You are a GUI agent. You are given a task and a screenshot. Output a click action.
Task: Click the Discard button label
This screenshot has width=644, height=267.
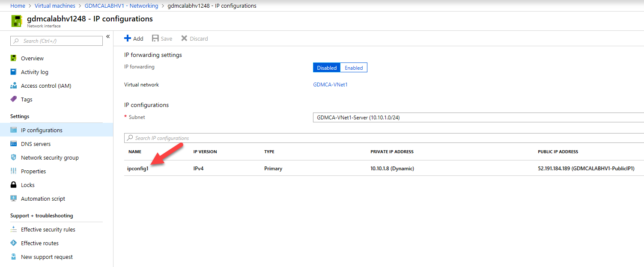point(199,39)
